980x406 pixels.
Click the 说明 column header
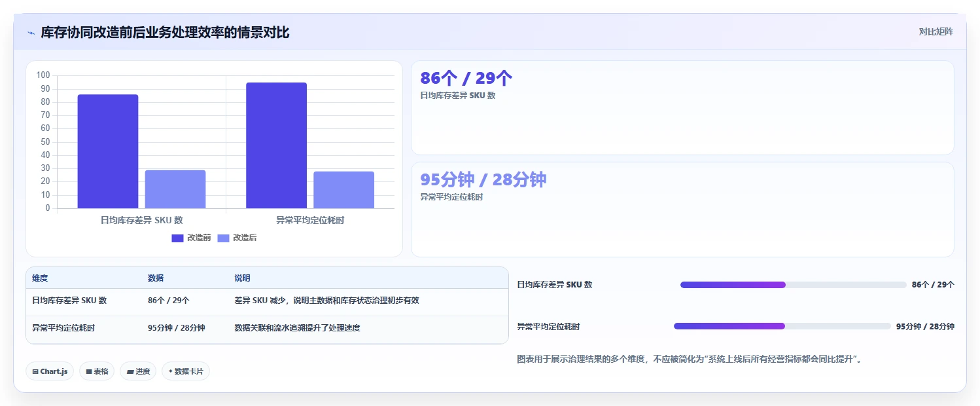tap(242, 278)
